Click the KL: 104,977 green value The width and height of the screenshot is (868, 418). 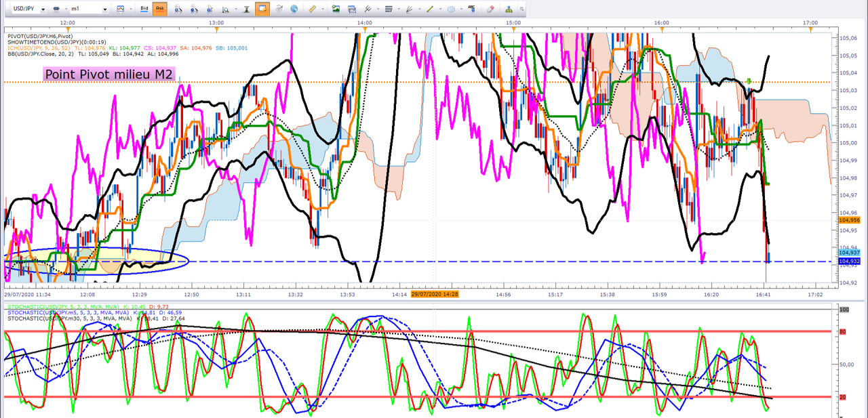[125, 48]
